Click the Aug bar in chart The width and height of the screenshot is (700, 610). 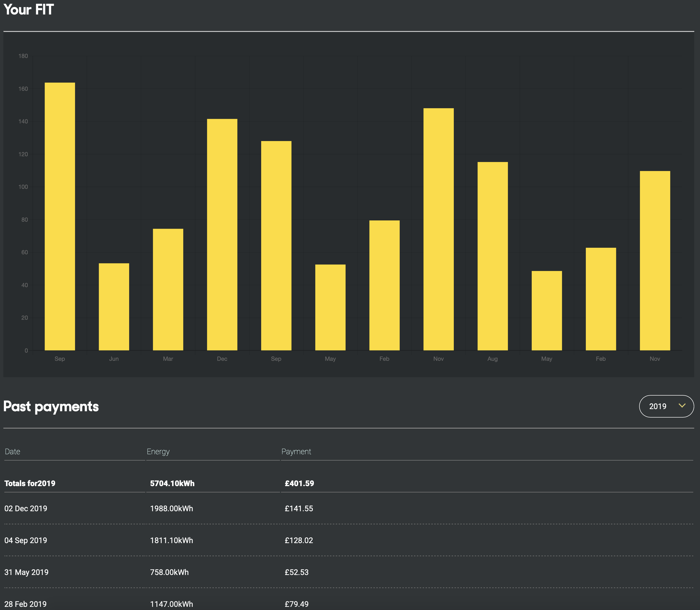(493, 256)
